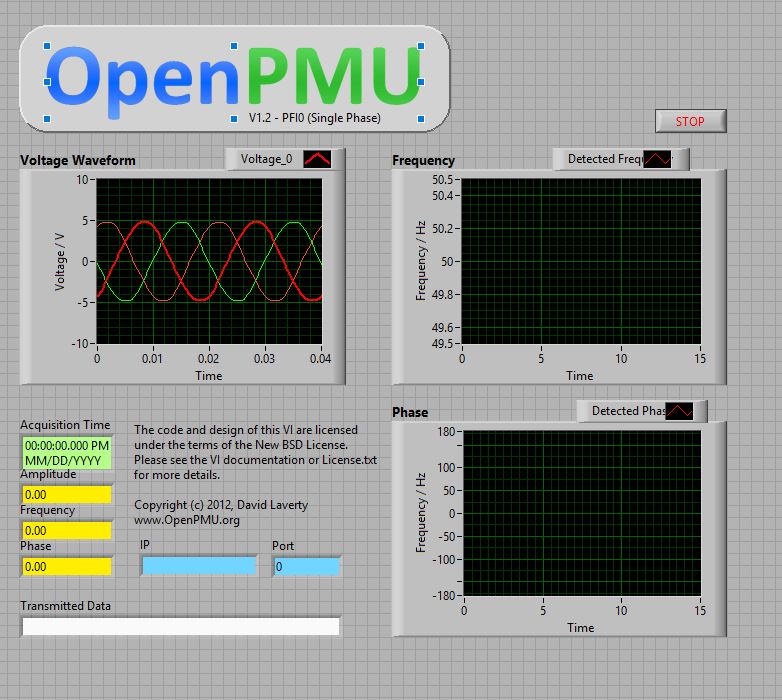Click the red STOP button

coord(690,121)
